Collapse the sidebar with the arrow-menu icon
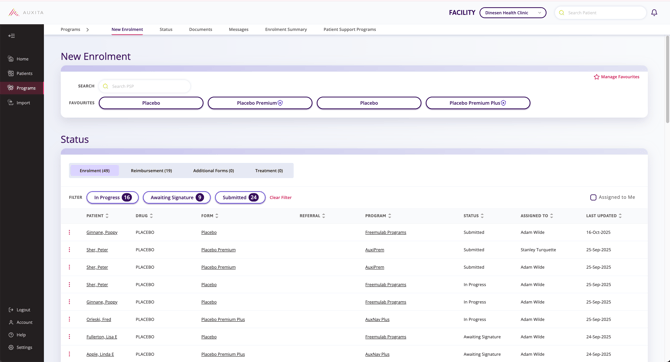The image size is (670, 362). (x=12, y=36)
